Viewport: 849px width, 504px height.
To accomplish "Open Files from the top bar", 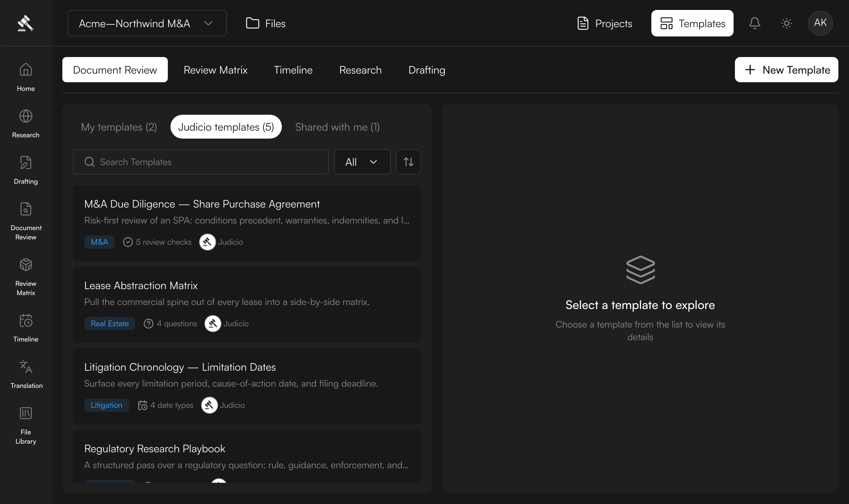I will tap(266, 23).
